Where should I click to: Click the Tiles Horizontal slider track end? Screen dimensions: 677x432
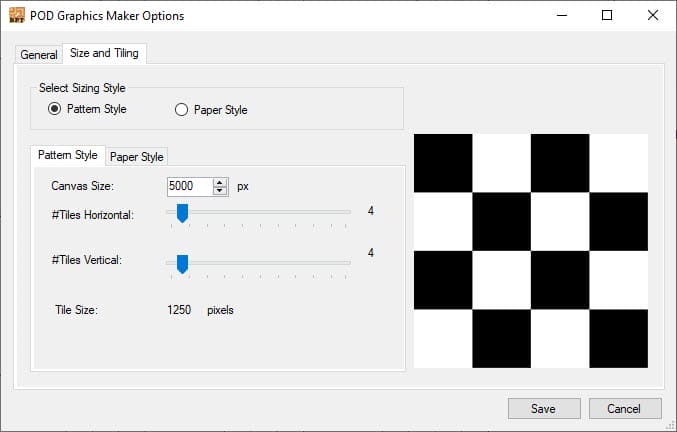pyautogui.click(x=348, y=212)
